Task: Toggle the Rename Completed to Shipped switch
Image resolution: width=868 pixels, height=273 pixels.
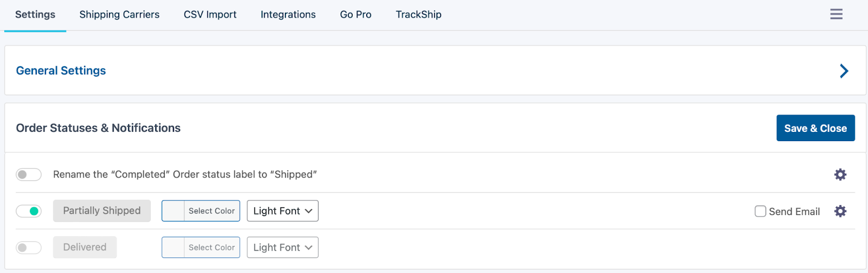Action: 29,174
